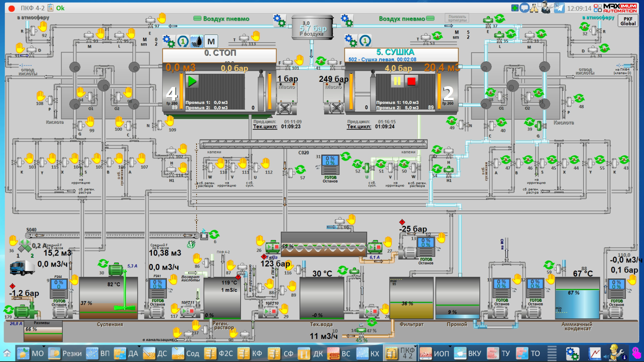Toggle the auto mode icon of valve 37
Image resolution: width=644 pixels, height=362 pixels.
(x=500, y=18)
